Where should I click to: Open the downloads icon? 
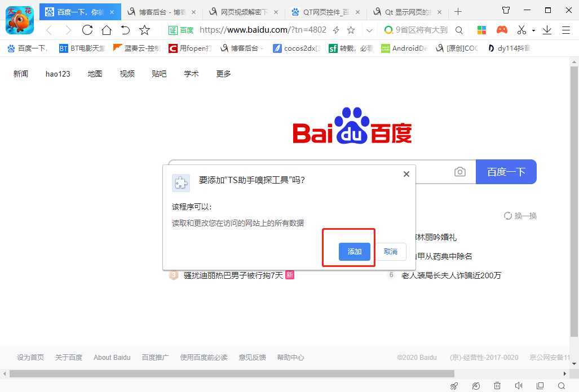(x=547, y=30)
